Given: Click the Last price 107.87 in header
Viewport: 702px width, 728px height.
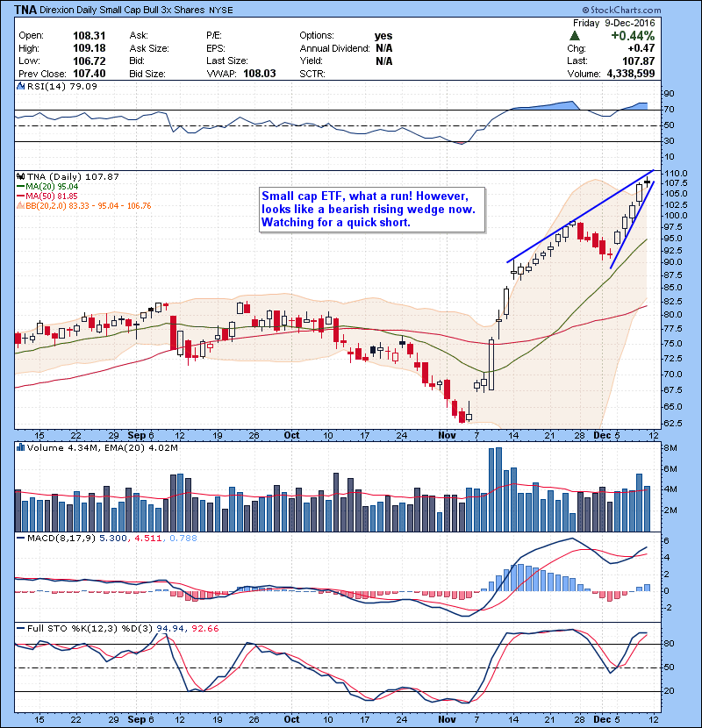Looking at the screenshot, I should pos(638,61).
